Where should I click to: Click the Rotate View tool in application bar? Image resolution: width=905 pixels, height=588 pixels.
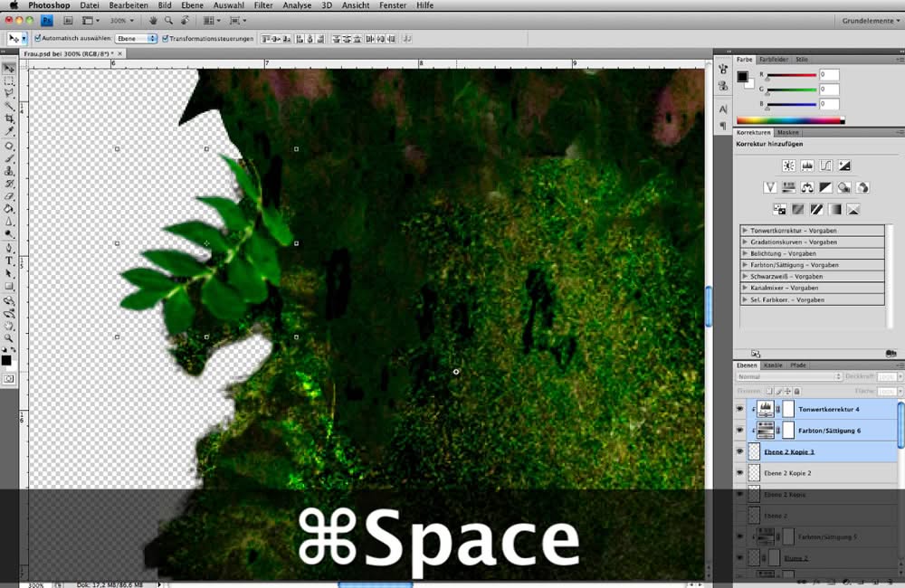pos(186,21)
